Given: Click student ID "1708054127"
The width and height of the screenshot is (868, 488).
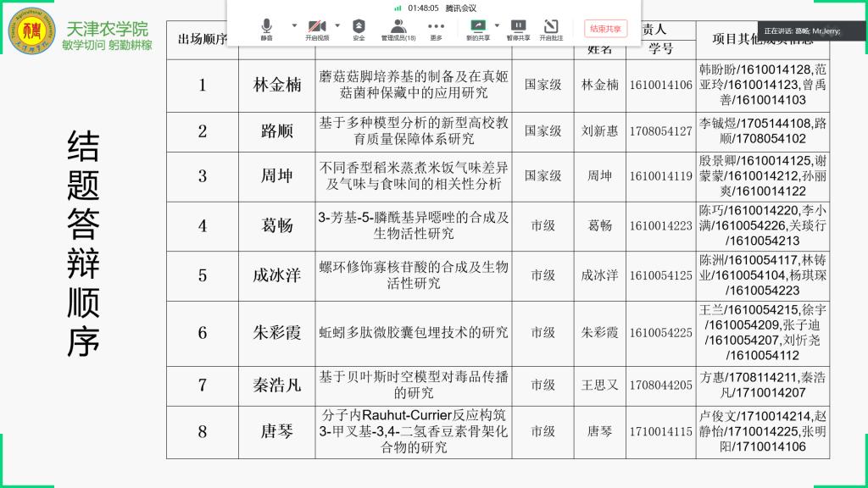Looking at the screenshot, I should point(660,131).
